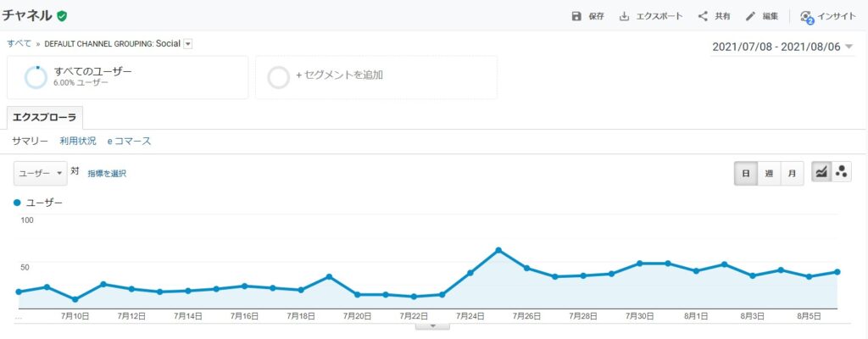Click the 8月5日 axis label
This screenshot has height=339, width=868.
(x=809, y=316)
